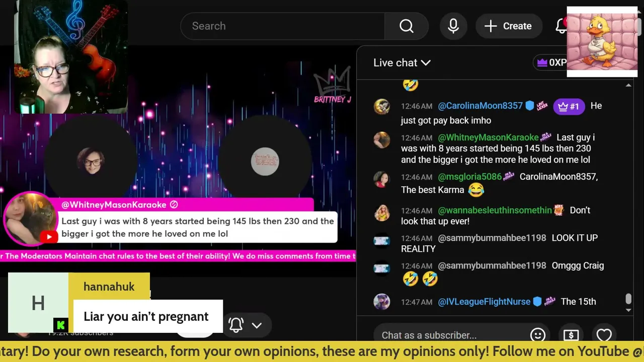This screenshot has width=644, height=362.
Task: Start voice search with microphone icon
Action: (x=453, y=26)
